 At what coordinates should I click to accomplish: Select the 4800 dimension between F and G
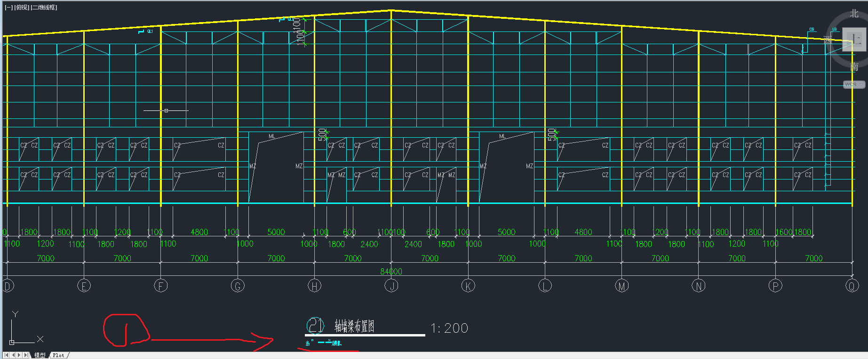coord(199,232)
